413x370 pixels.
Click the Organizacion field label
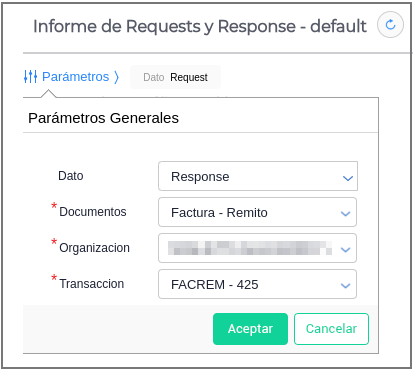tap(94, 248)
